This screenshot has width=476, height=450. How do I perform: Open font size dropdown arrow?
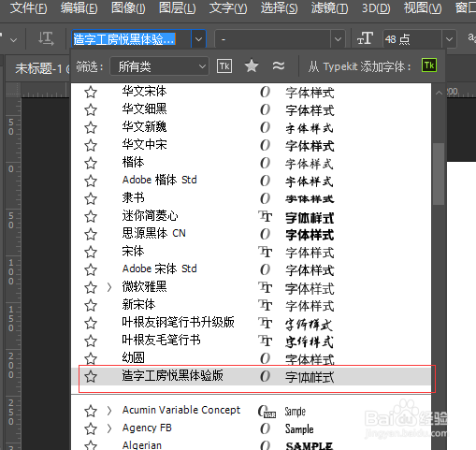(449, 39)
